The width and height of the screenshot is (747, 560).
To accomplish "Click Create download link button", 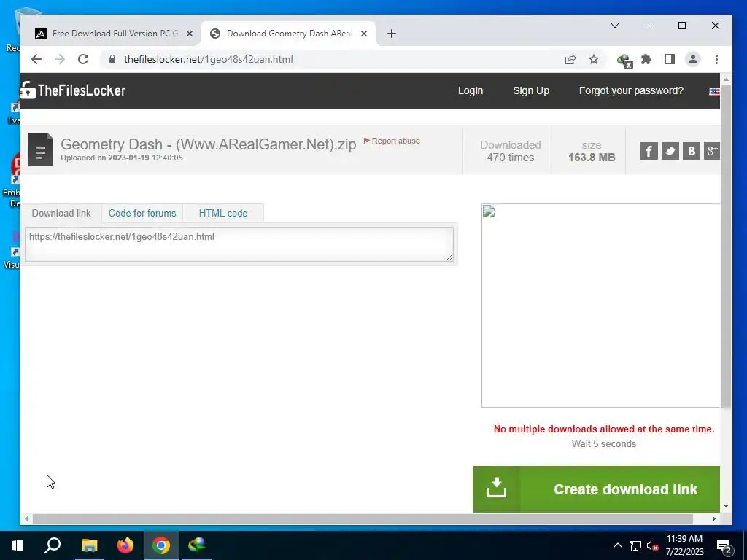I will [596, 489].
